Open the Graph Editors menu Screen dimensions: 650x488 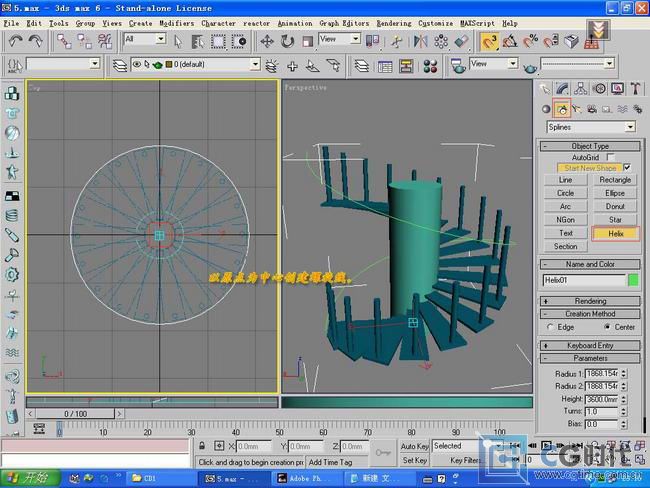[344, 23]
